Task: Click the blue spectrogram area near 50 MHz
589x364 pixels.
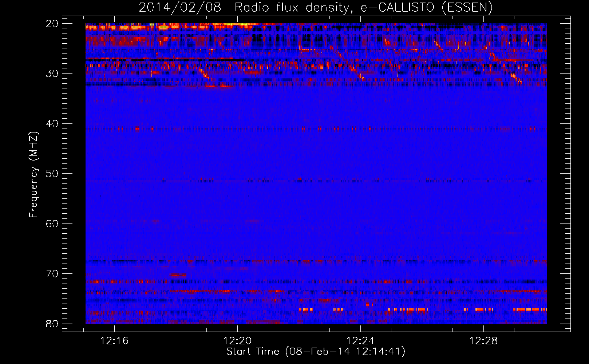Action: coord(316,174)
